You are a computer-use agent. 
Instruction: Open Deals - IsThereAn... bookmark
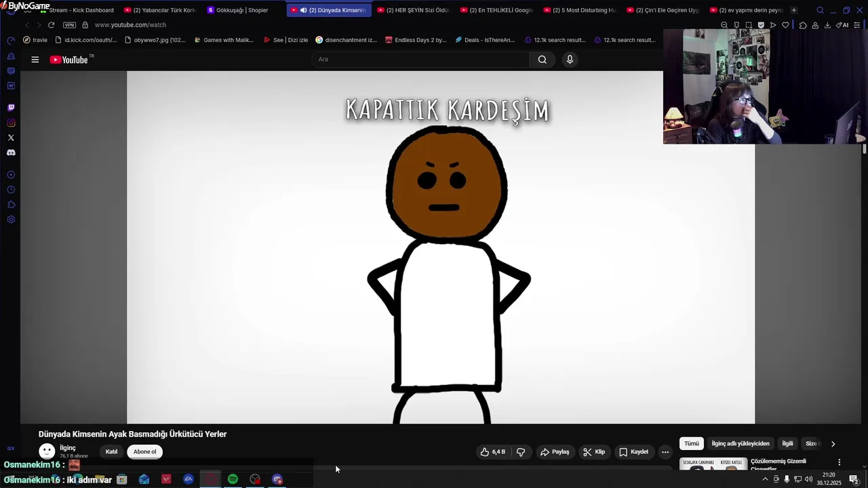(485, 40)
